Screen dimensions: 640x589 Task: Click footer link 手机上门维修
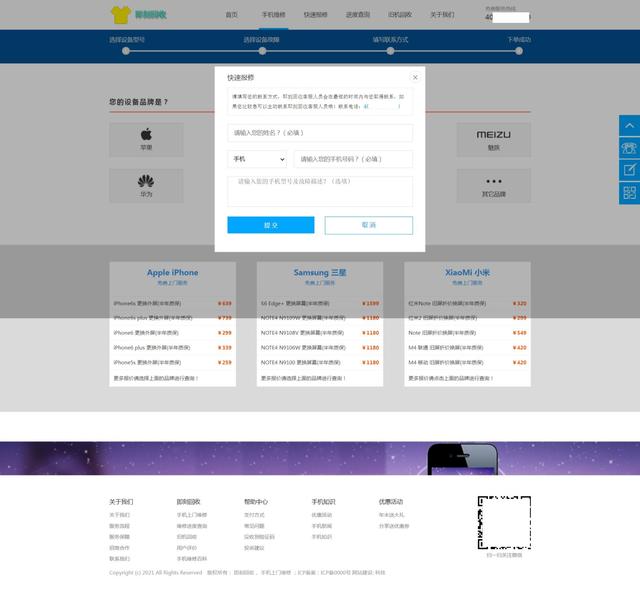[191, 515]
